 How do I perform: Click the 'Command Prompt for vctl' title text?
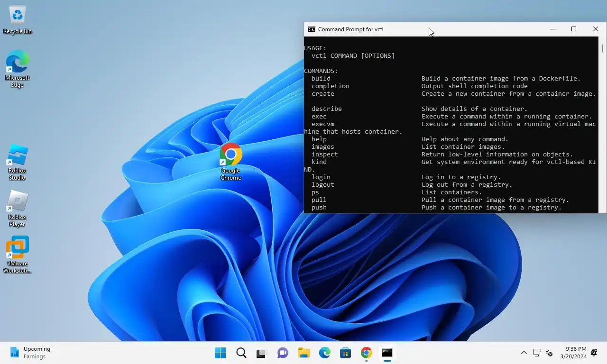point(350,29)
